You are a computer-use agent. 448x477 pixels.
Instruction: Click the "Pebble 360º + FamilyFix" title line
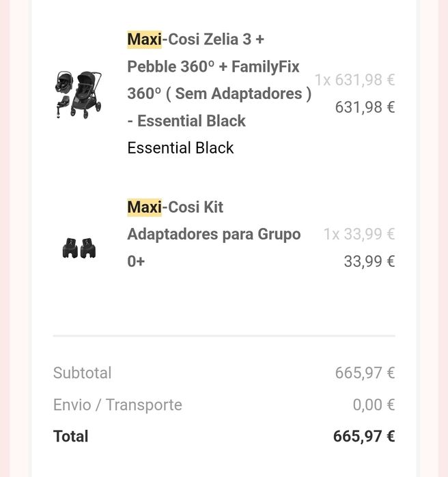213,67
